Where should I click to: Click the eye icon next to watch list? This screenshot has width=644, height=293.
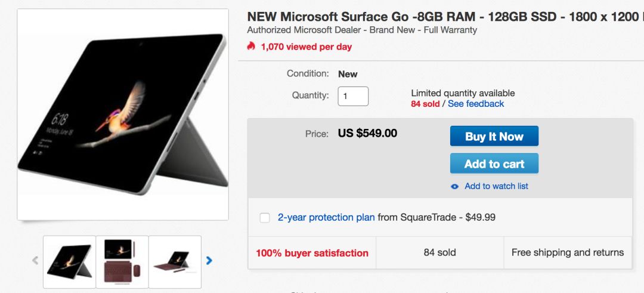coord(455,186)
